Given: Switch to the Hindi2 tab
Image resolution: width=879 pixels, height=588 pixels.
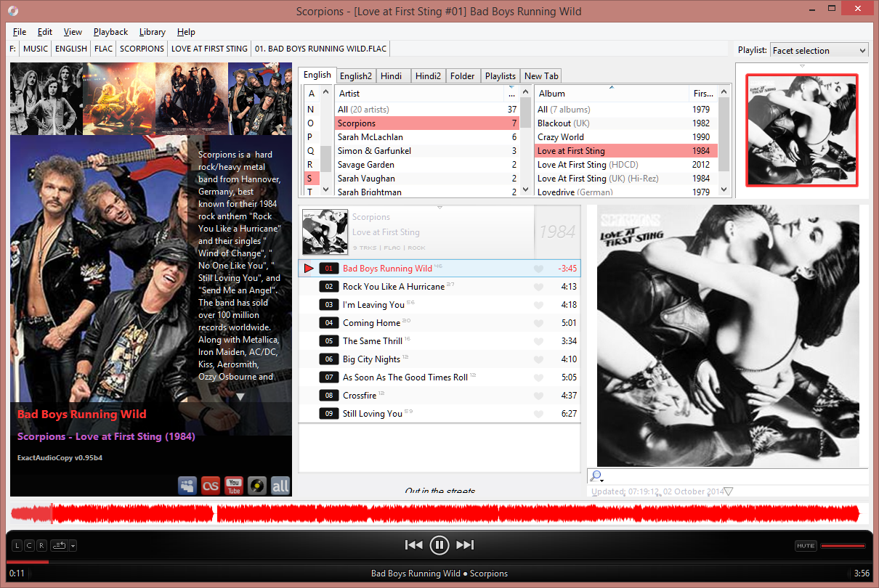Looking at the screenshot, I should tap(428, 76).
